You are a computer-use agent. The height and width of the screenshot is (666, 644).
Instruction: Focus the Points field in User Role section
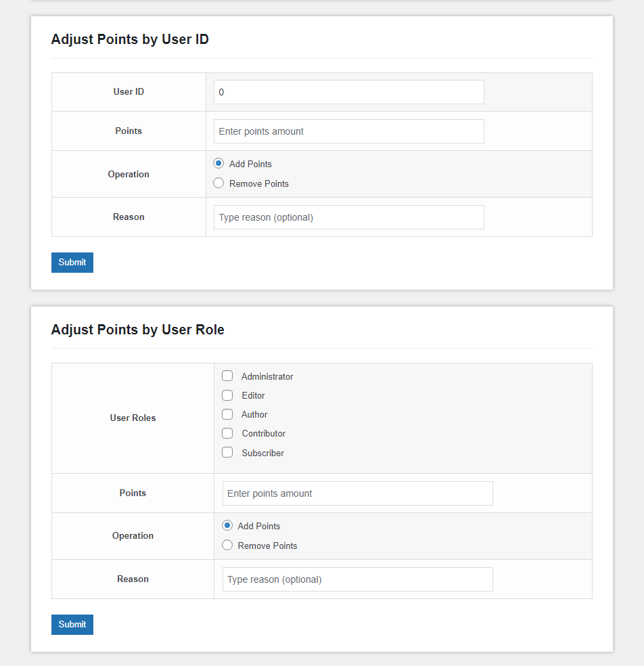click(357, 493)
